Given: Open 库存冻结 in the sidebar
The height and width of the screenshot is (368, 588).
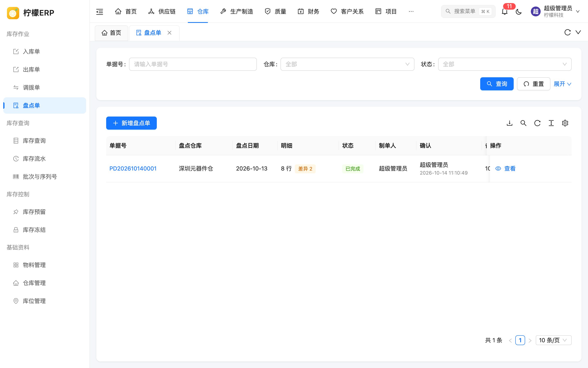Looking at the screenshot, I should pos(45,230).
